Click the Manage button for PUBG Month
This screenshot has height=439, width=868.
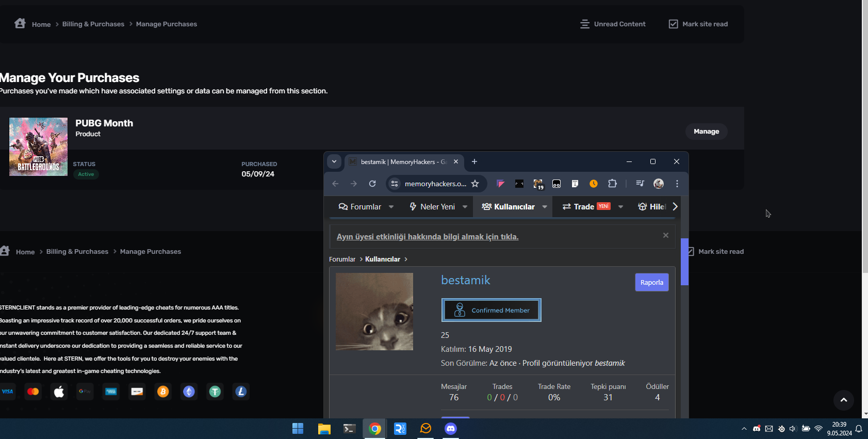click(x=706, y=132)
